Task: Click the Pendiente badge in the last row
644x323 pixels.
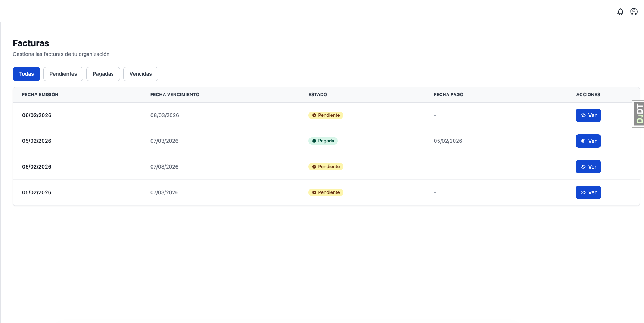Action: click(x=326, y=192)
